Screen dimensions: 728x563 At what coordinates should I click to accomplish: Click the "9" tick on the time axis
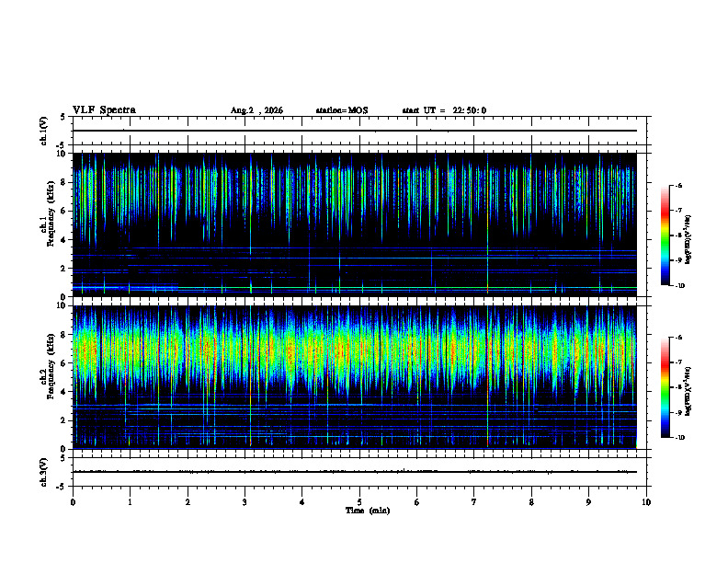coord(588,502)
